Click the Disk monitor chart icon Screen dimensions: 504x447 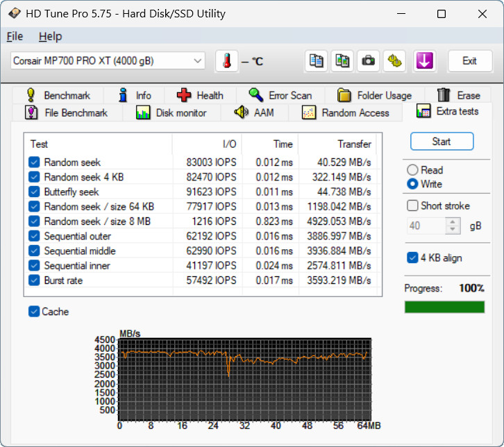(143, 113)
